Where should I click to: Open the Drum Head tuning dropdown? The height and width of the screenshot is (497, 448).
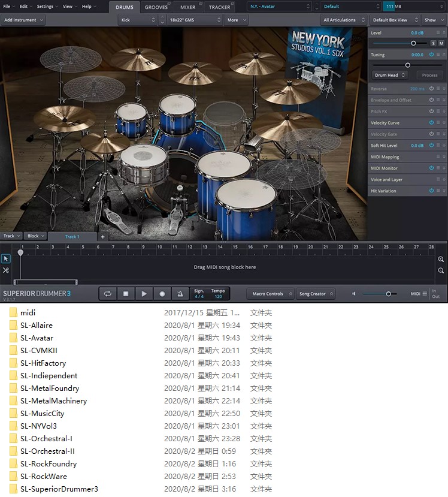(390, 75)
